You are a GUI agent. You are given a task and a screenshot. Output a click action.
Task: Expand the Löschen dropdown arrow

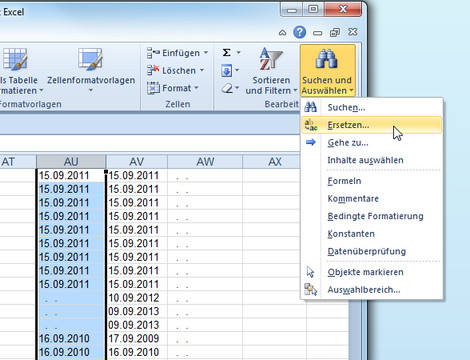tap(202, 70)
